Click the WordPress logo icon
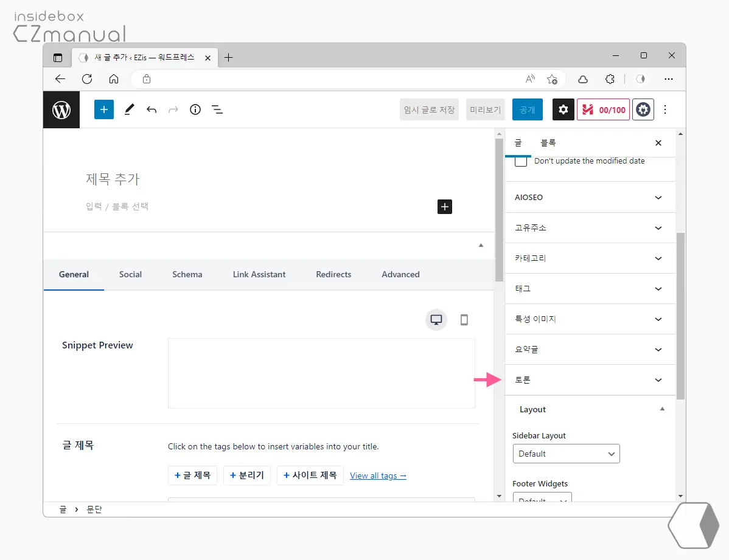The width and height of the screenshot is (729, 560). click(61, 110)
